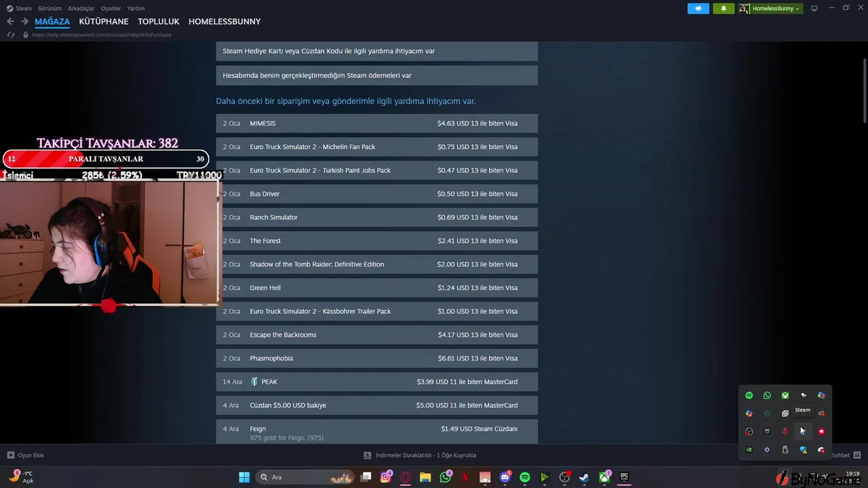Image resolution: width=868 pixels, height=488 pixels.
Task: Open the Cüzdan $5.00 USD bakiye purchase
Action: coord(377,405)
